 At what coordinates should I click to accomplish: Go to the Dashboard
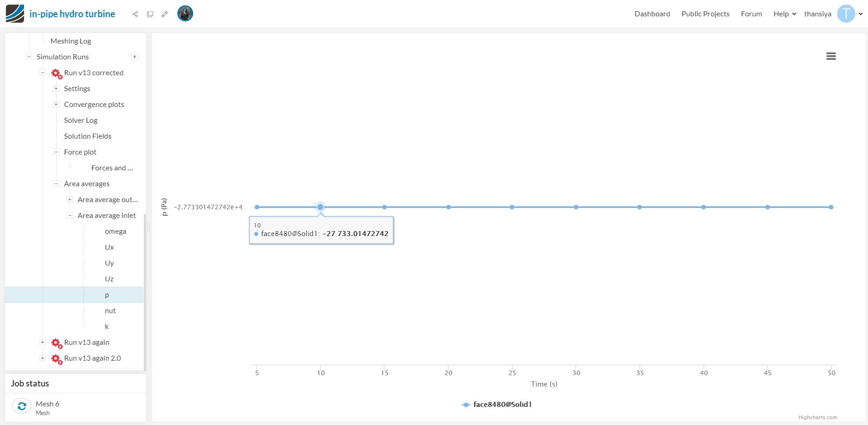pos(652,14)
